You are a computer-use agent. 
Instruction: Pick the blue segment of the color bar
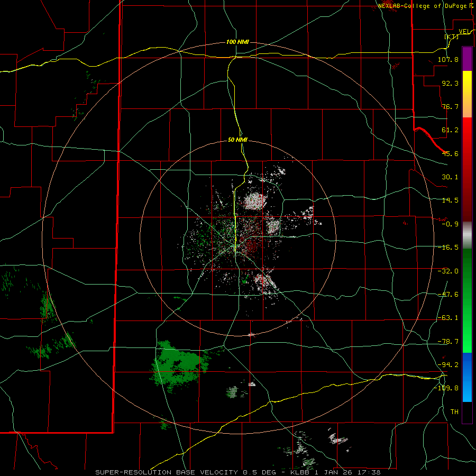(x=467, y=377)
